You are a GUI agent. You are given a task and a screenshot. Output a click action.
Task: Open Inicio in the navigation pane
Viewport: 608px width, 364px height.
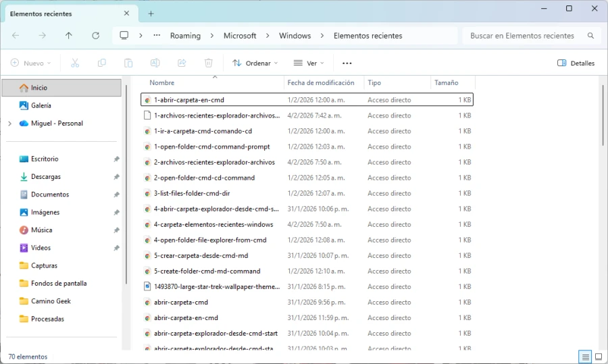pyautogui.click(x=61, y=88)
